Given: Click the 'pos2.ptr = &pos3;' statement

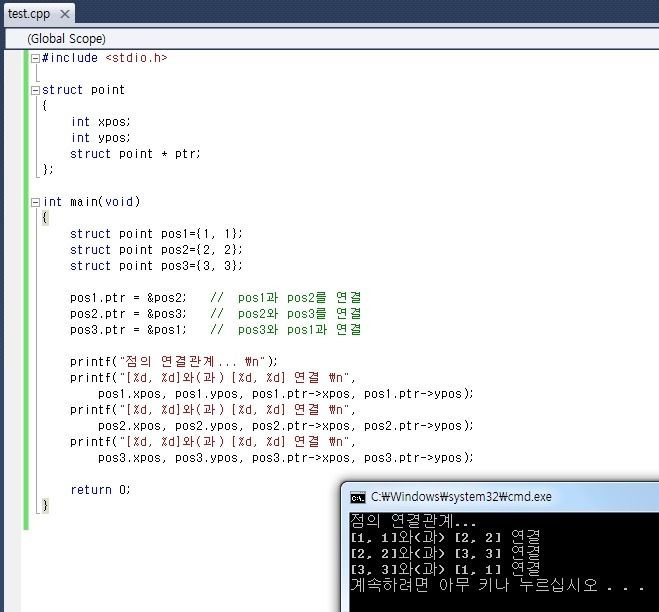Looking at the screenshot, I should (x=128, y=314).
